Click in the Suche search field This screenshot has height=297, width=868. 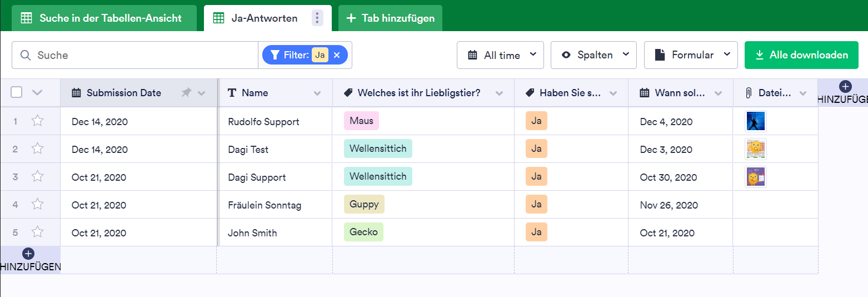pos(144,55)
